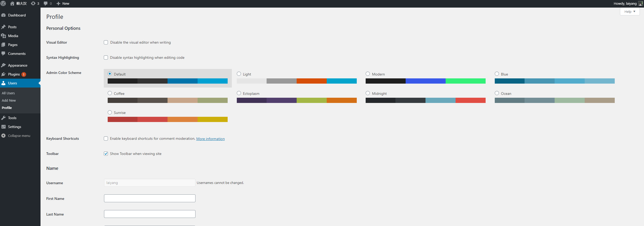
Task: Open the Appearance menu item
Action: point(20,65)
